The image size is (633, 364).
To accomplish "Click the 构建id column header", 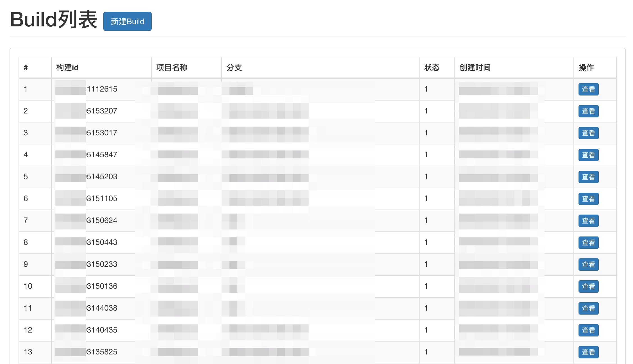I will click(67, 68).
